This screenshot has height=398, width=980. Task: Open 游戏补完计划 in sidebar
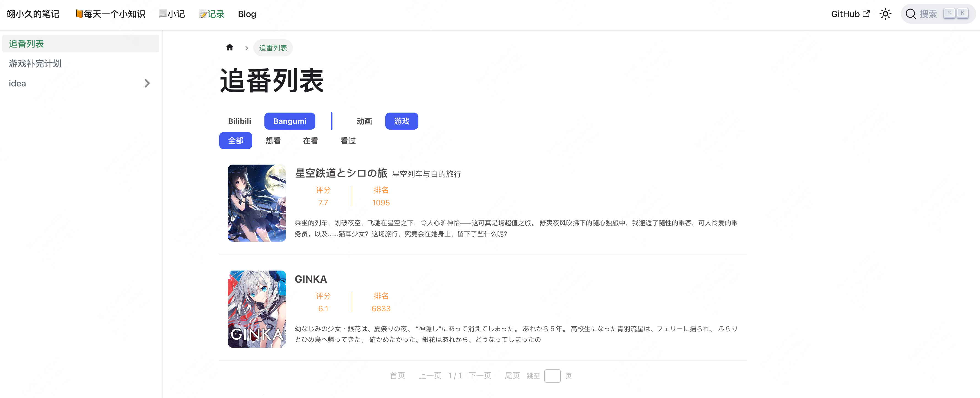[35, 64]
